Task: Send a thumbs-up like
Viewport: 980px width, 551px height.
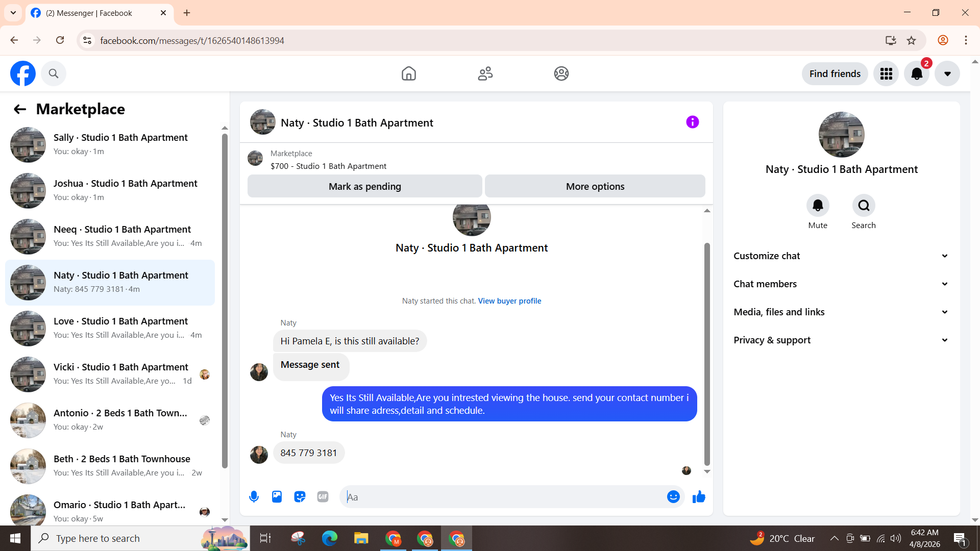Action: pyautogui.click(x=699, y=496)
